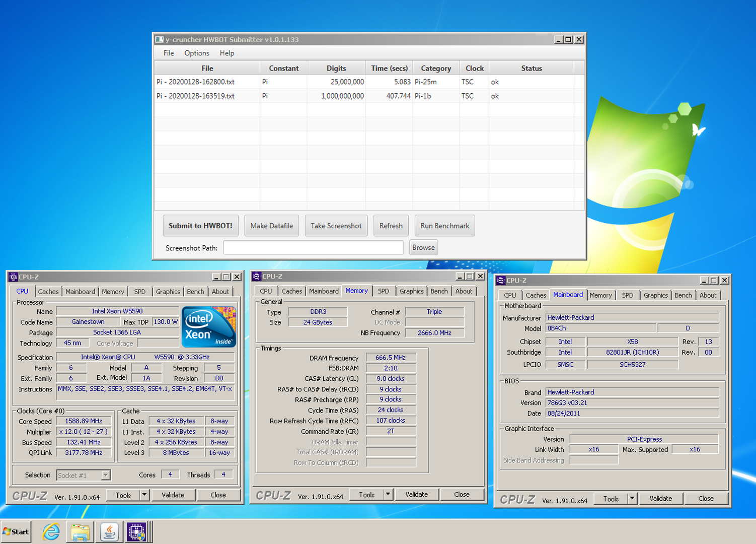Image resolution: width=756 pixels, height=544 pixels.
Task: Open Internet Explorer from taskbar
Action: coord(51,532)
